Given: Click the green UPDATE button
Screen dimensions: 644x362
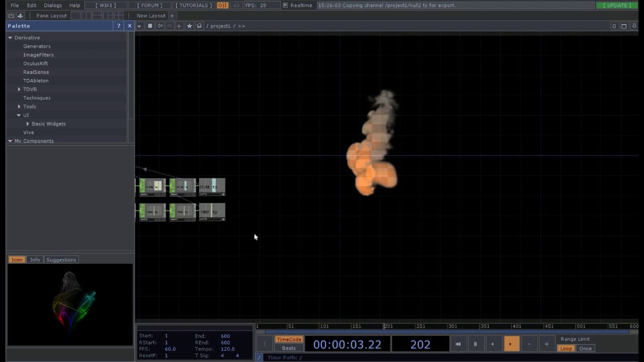Looking at the screenshot, I should (x=617, y=5).
